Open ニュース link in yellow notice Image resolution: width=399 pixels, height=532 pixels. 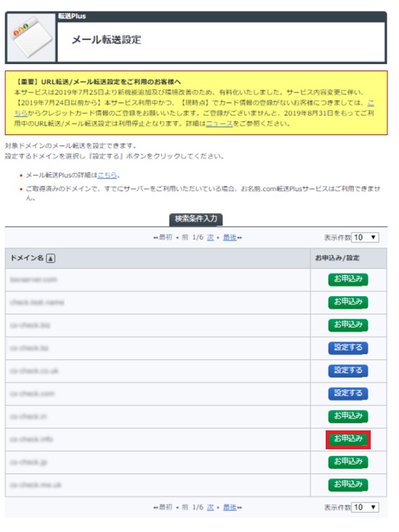[219, 123]
